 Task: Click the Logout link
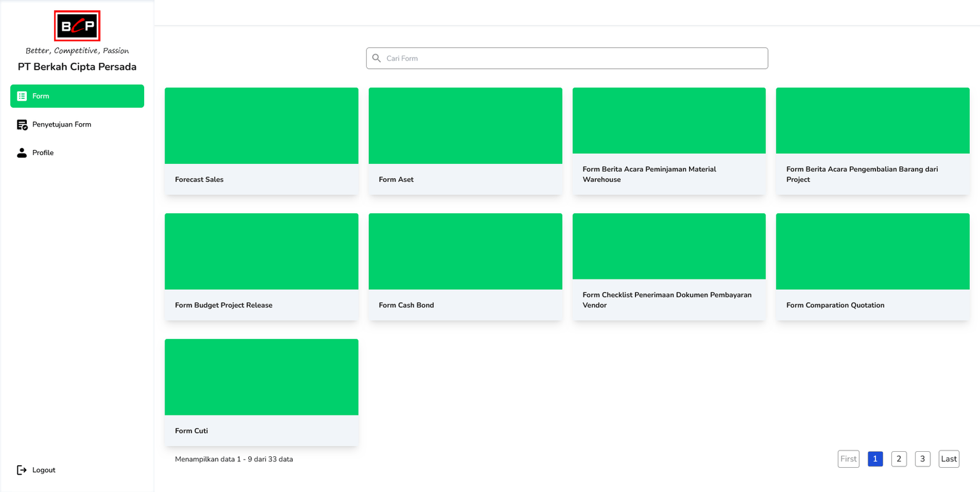click(x=43, y=470)
